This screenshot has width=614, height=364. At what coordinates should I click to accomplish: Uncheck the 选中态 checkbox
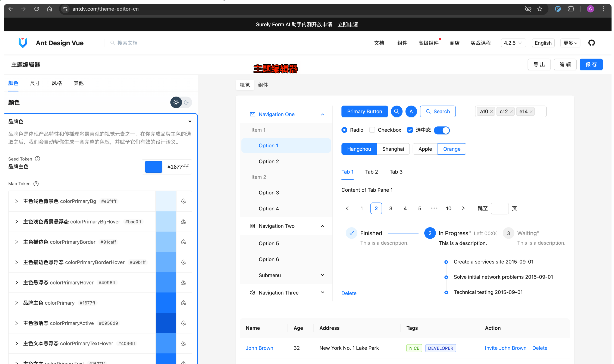pyautogui.click(x=410, y=130)
